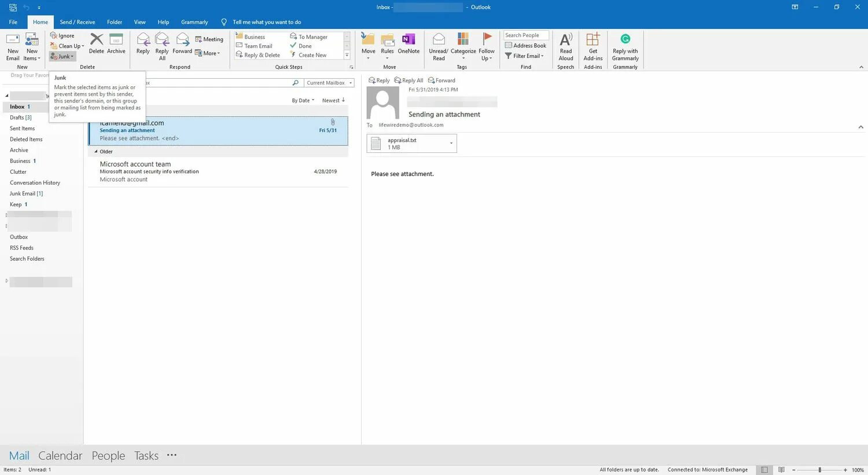Apply the Business quick step
The width and height of the screenshot is (868, 475).
251,36
